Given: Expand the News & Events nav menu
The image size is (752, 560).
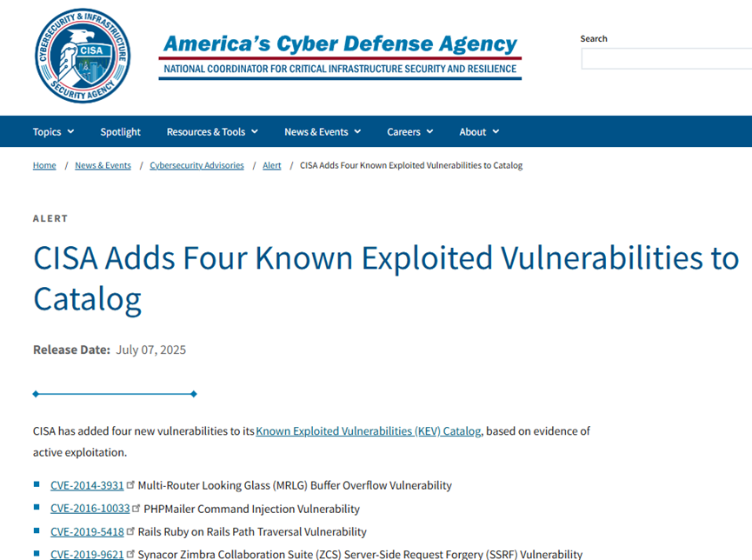Looking at the screenshot, I should point(323,132).
